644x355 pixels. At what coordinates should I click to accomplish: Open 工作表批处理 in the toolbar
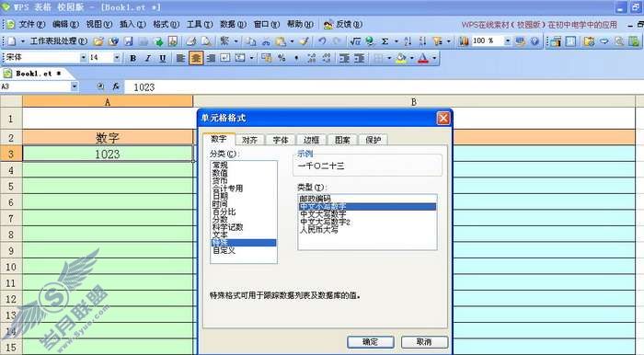(59, 41)
